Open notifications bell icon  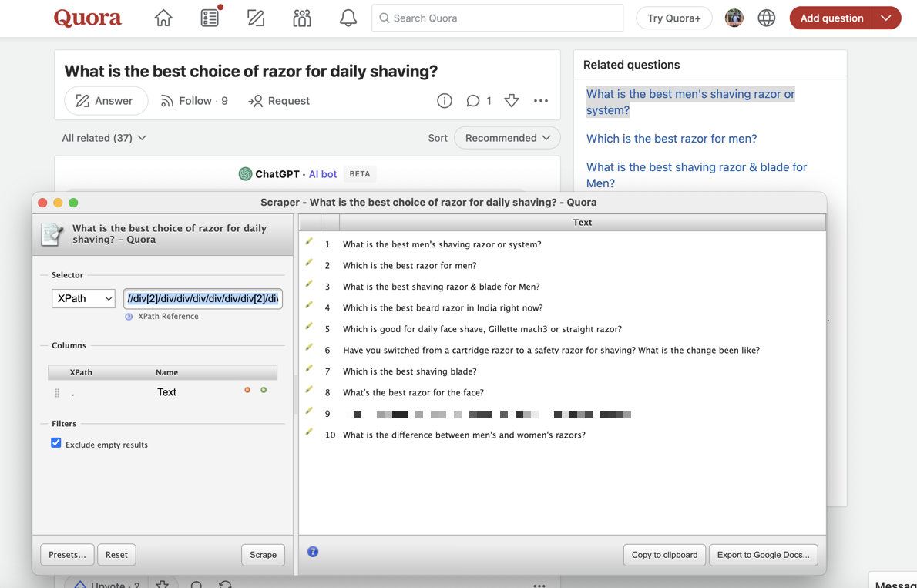[x=348, y=18]
